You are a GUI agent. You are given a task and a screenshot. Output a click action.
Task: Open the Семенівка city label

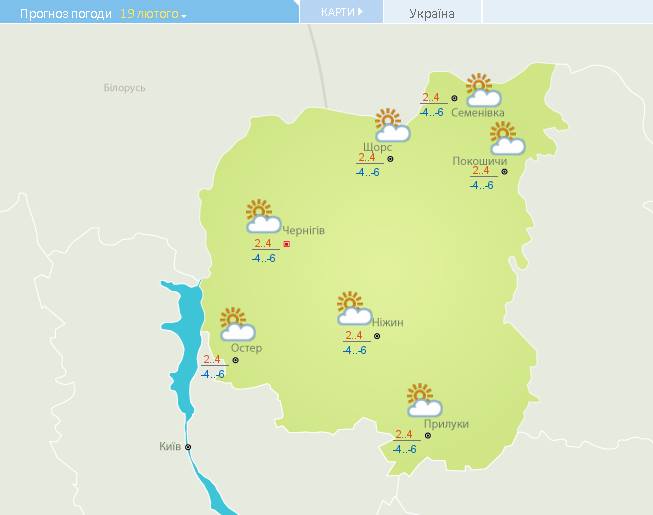(x=478, y=112)
